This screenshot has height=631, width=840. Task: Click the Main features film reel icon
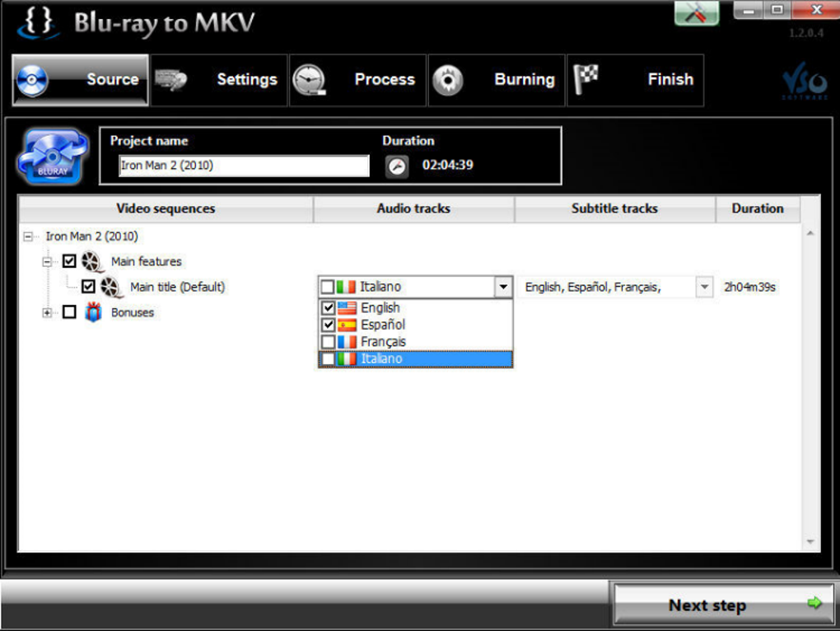click(x=92, y=261)
